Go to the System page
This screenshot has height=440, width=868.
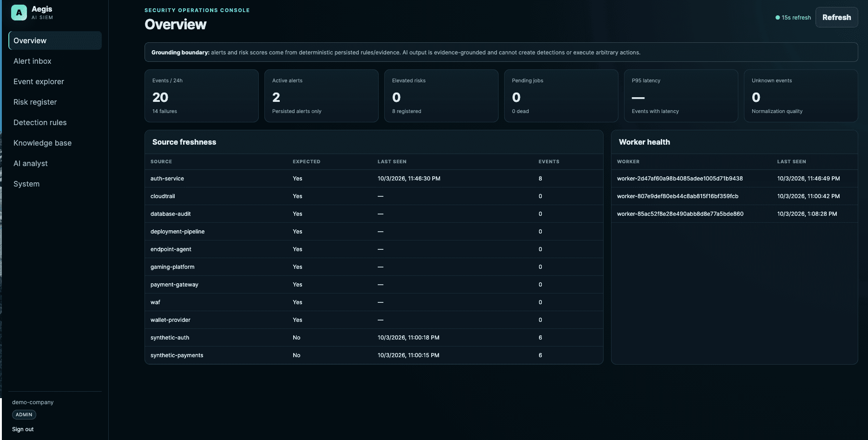click(55, 184)
